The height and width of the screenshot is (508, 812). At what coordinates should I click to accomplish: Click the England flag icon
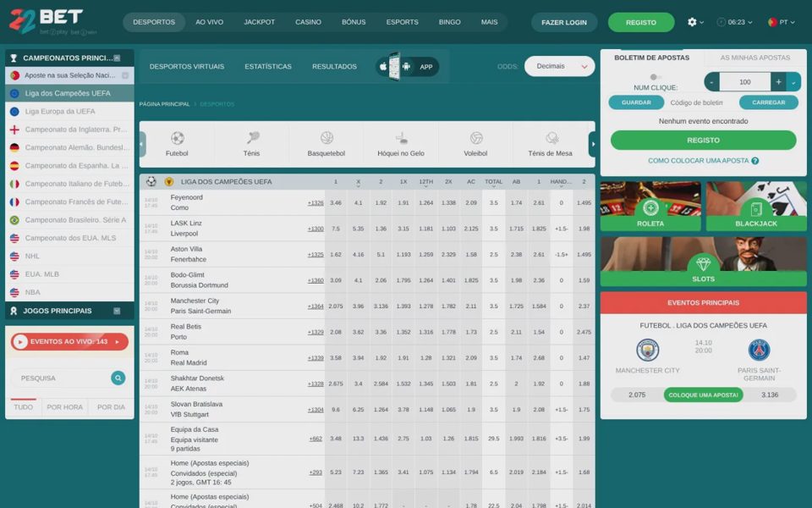(x=14, y=130)
